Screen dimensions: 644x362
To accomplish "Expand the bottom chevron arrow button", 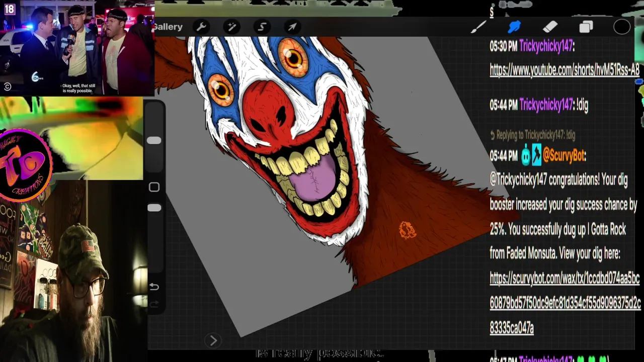I will (213, 340).
